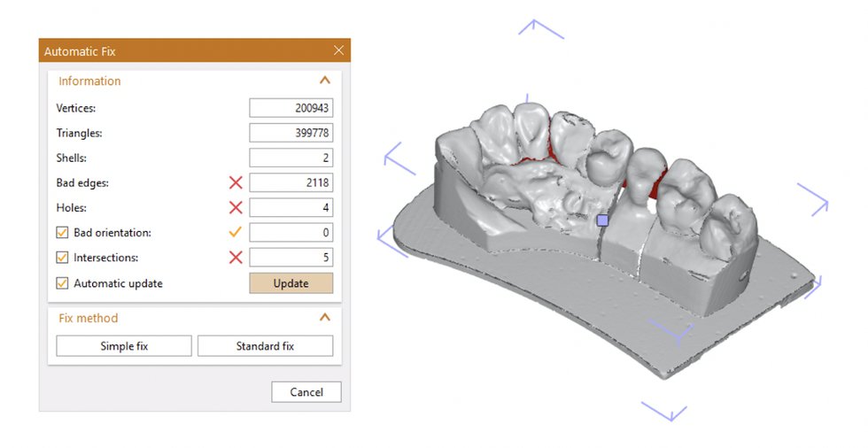Apply the Simple fix method
The height and width of the screenshot is (448, 868).
[x=124, y=346]
